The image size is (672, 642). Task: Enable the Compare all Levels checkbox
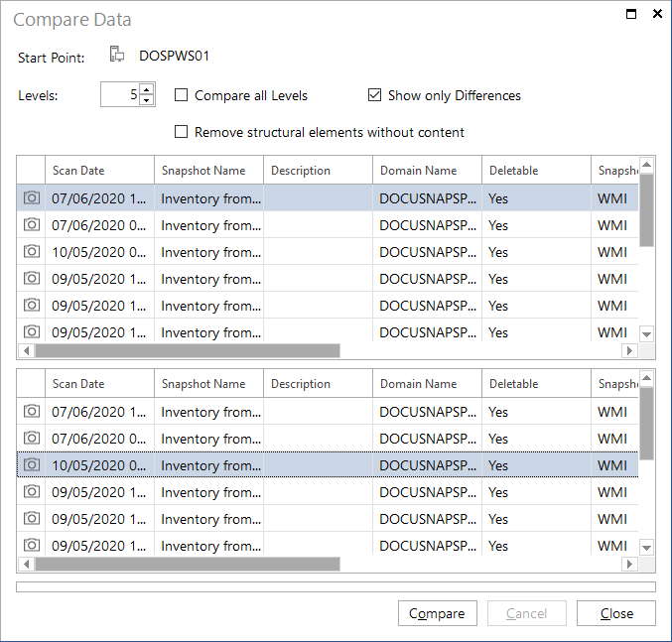(x=182, y=94)
